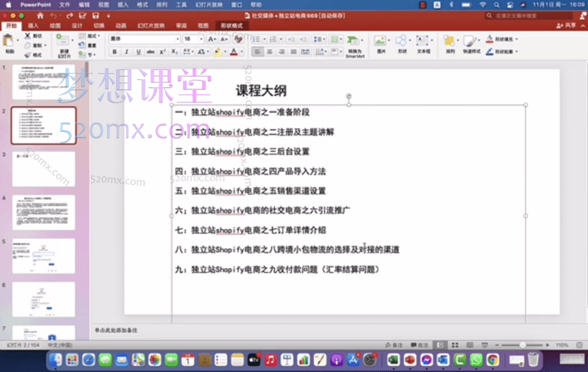Start slide show from status bar icon
The width and height of the screenshot is (588, 372).
[484, 345]
